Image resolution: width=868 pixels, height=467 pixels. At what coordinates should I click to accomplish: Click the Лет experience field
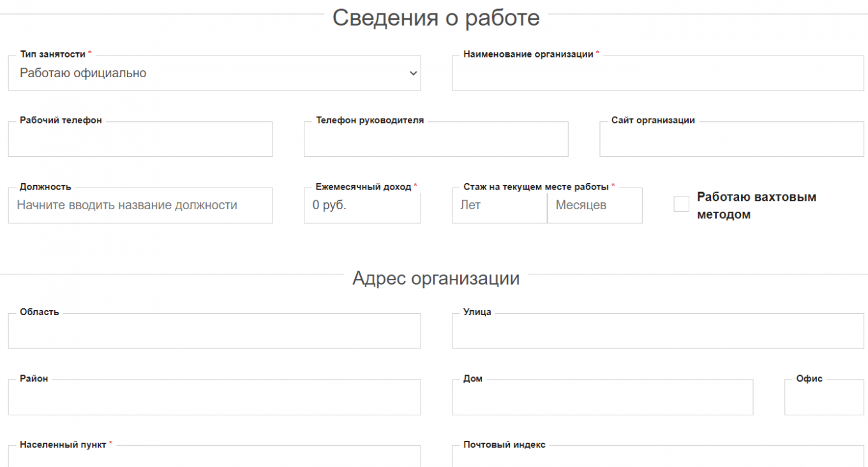coord(499,205)
